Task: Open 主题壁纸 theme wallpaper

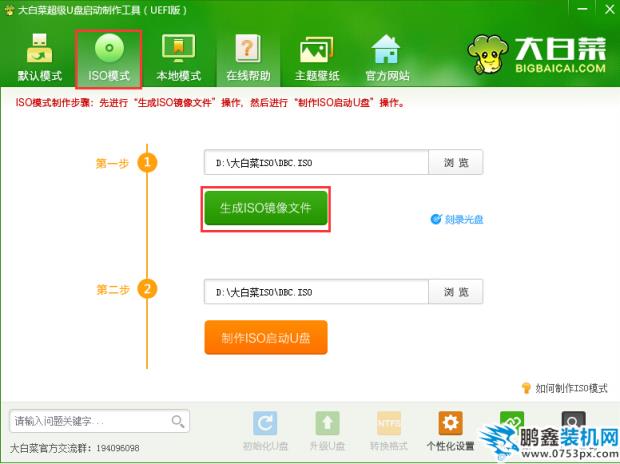Action: point(317,58)
